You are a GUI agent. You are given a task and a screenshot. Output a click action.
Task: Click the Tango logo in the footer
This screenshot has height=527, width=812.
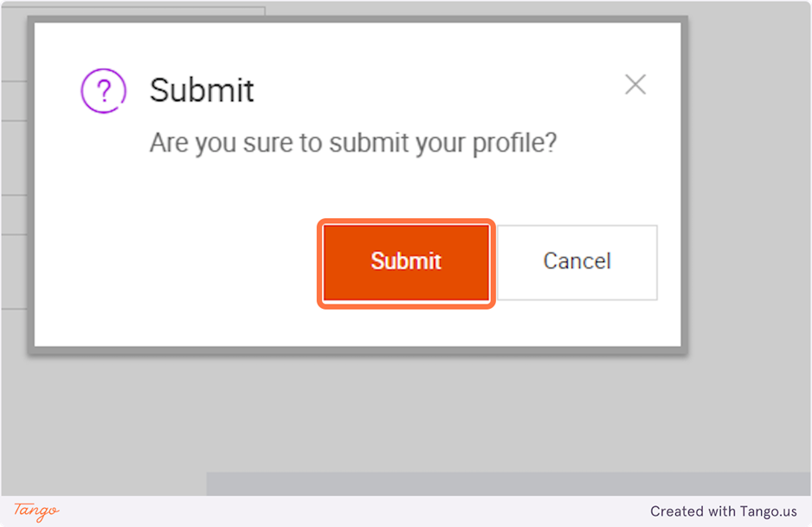[x=36, y=511]
